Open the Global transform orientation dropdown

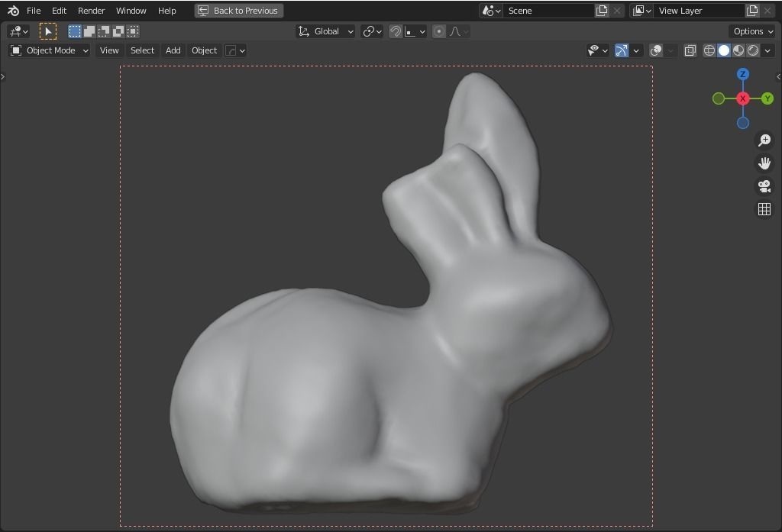click(325, 31)
